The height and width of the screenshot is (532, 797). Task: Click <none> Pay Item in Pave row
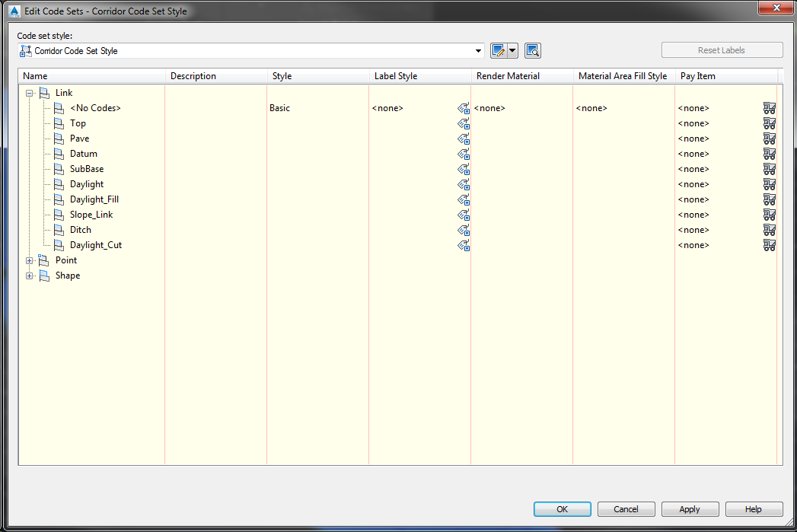click(693, 139)
